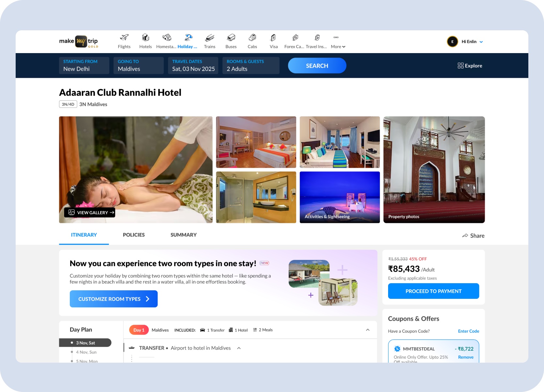Select 4 Nov, Sun in Day Plan
The image size is (544, 392).
pyautogui.click(x=86, y=352)
